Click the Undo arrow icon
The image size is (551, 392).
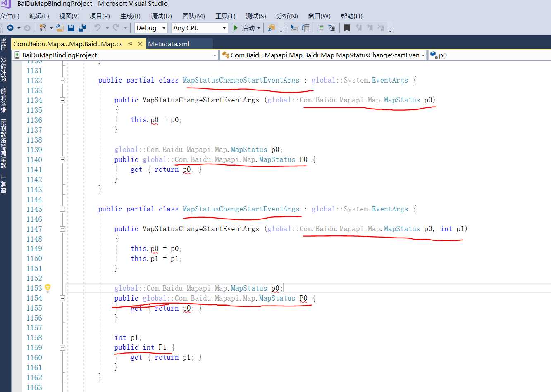click(98, 28)
